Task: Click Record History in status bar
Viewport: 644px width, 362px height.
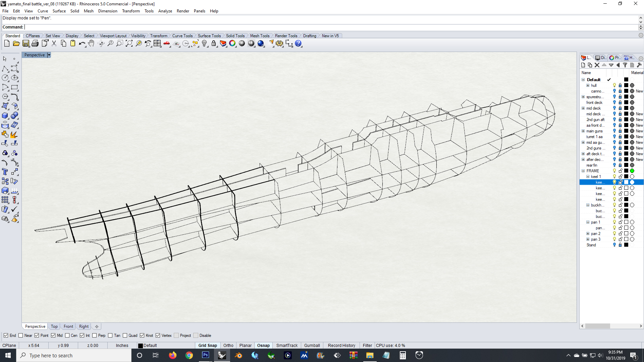Action: tap(341, 346)
